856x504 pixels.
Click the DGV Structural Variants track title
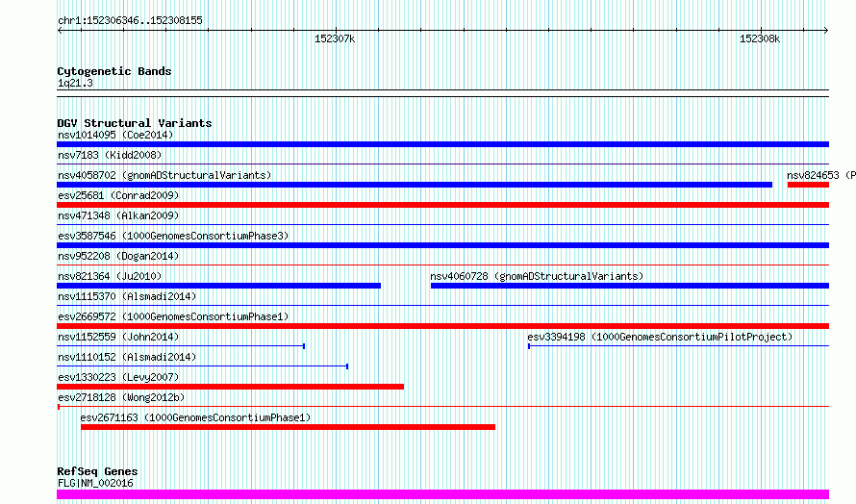[135, 123]
